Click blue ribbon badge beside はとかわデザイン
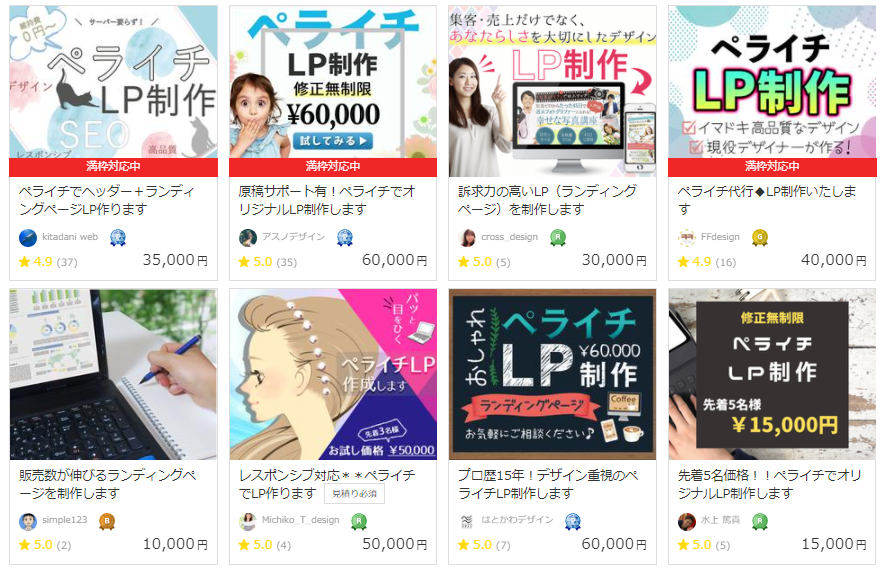Screen dimensions: 884x571 click(x=573, y=521)
